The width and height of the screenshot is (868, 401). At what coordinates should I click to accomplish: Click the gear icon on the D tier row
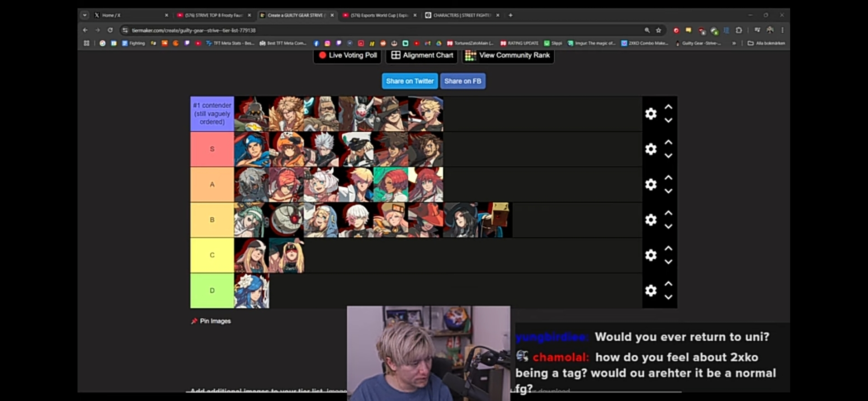click(x=651, y=290)
